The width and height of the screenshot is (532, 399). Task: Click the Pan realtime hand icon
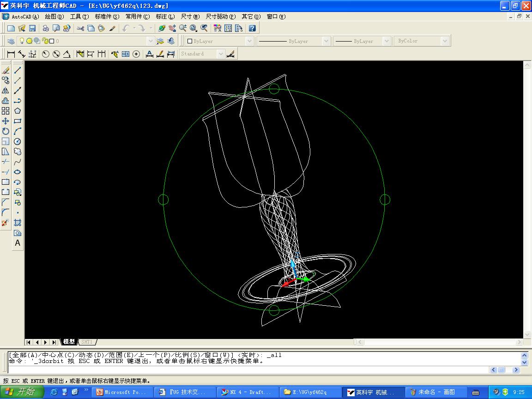[x=172, y=28]
